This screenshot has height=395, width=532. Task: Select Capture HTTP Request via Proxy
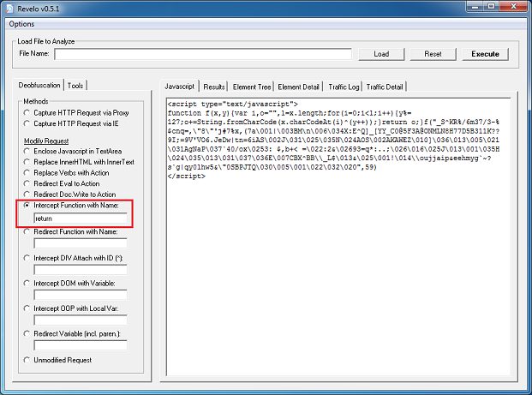[28, 112]
